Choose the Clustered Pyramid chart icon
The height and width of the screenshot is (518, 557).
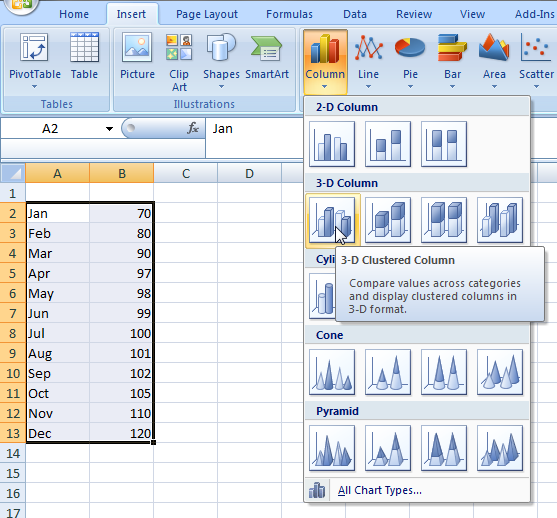click(x=332, y=448)
